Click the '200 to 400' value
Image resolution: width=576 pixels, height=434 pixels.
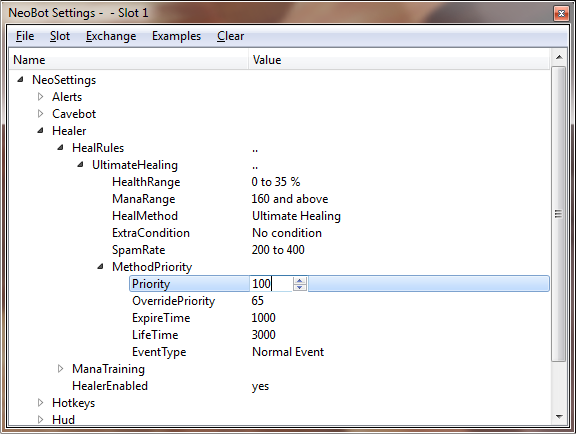(278, 250)
